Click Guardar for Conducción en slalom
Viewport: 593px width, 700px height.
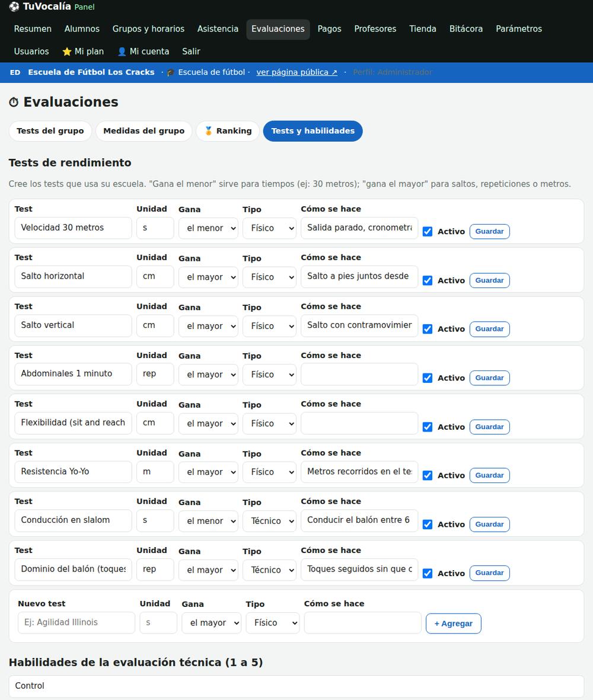tap(489, 524)
